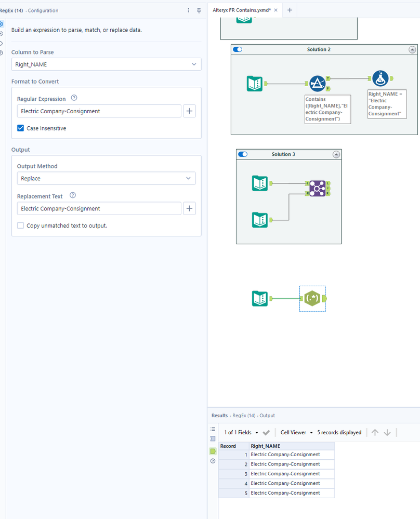Pin the Configuration window
The width and height of the screenshot is (420, 519).
(x=199, y=10)
